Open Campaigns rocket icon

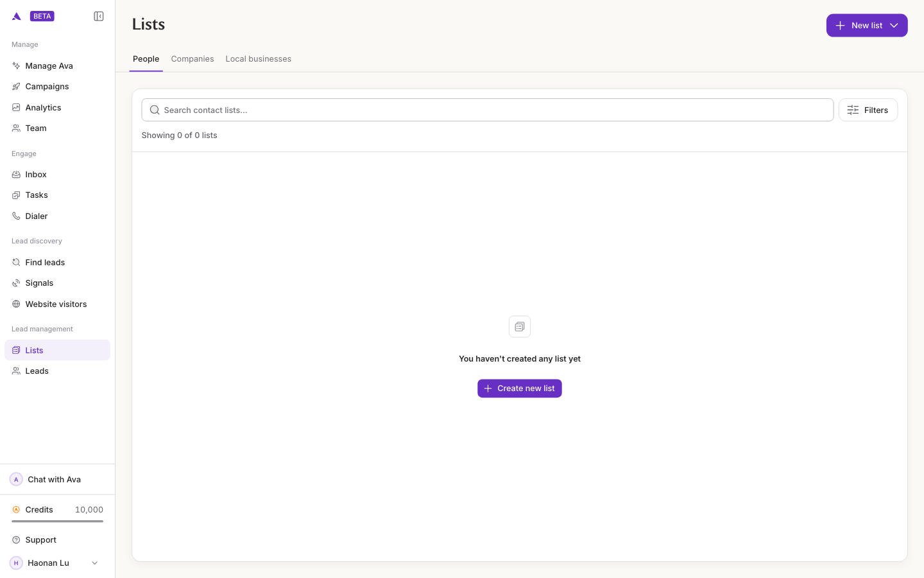pyautogui.click(x=16, y=87)
